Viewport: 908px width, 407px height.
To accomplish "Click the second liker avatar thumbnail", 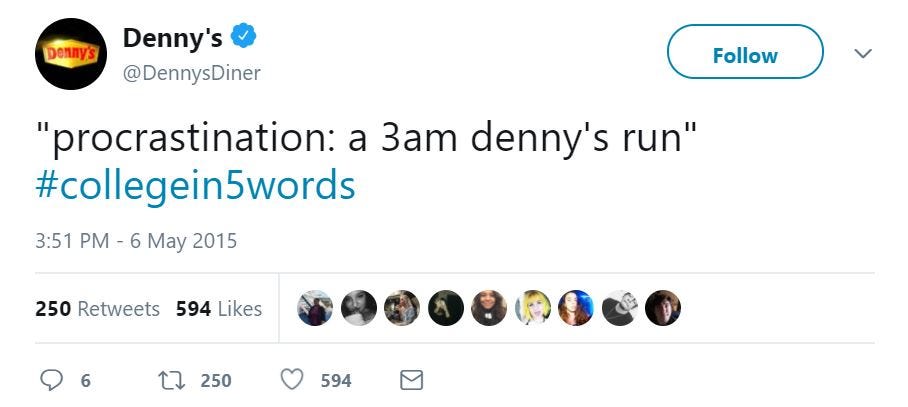I will click(x=359, y=309).
